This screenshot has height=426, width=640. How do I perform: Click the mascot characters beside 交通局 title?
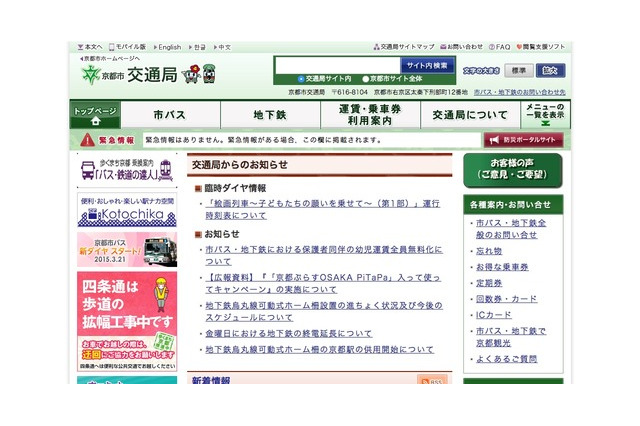[x=199, y=74]
